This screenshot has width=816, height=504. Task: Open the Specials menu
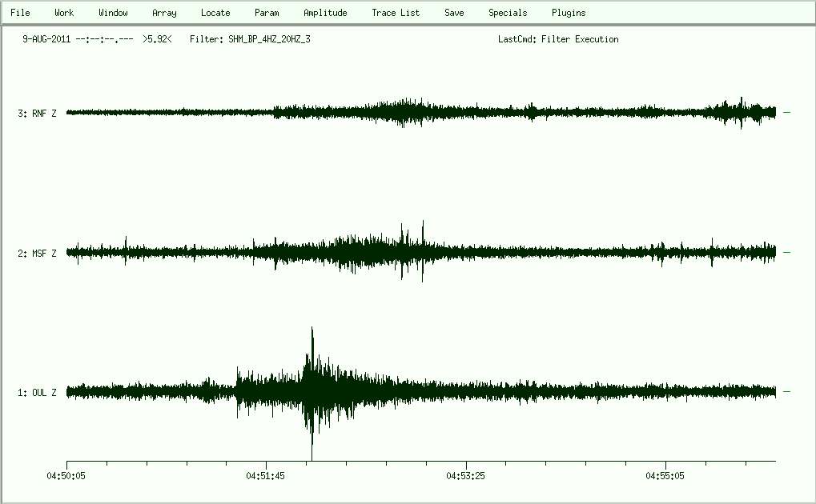coord(508,13)
